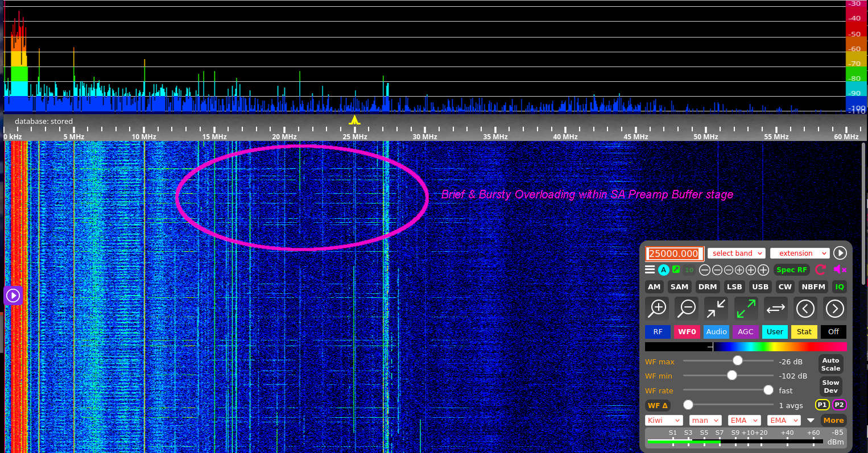The height and width of the screenshot is (453, 868).
Task: Zoom in with the magnifier plus icon
Action: (x=658, y=309)
